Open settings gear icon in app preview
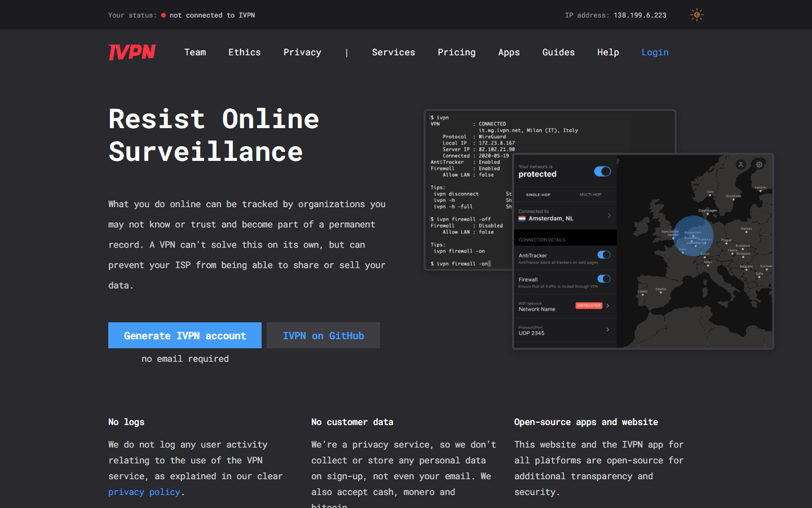Screen dimensions: 812x508 [760, 164]
